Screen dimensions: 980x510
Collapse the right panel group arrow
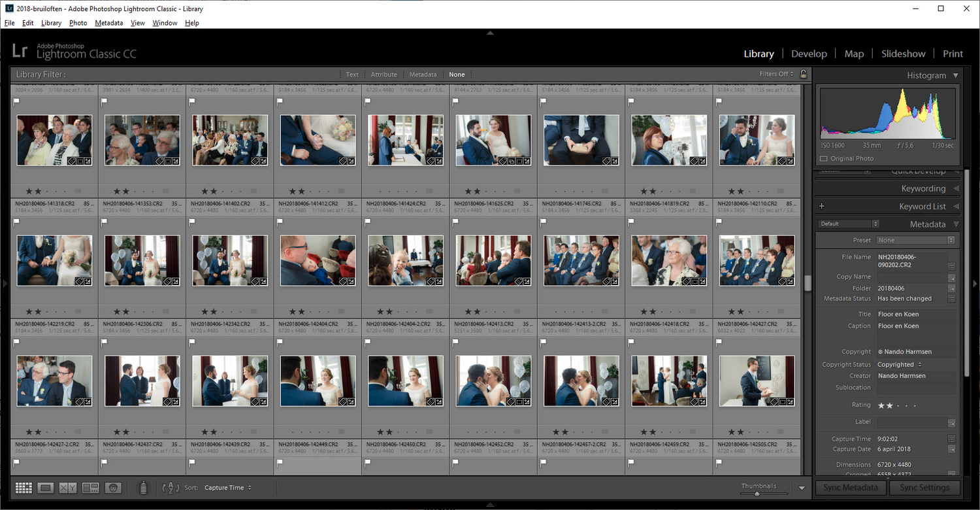pos(975,283)
